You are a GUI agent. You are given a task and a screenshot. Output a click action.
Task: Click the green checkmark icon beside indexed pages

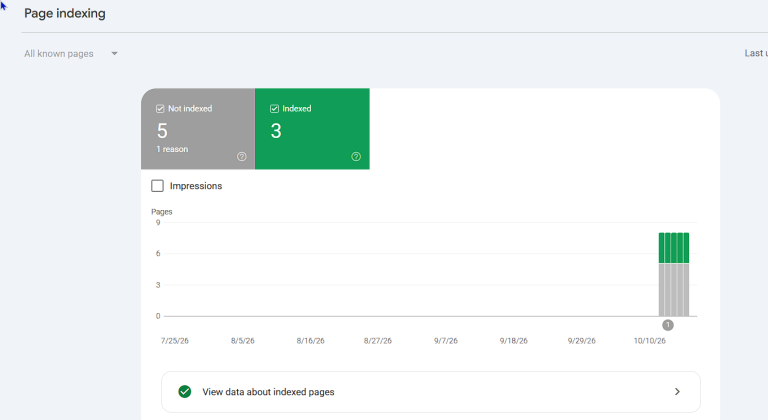tap(185, 392)
